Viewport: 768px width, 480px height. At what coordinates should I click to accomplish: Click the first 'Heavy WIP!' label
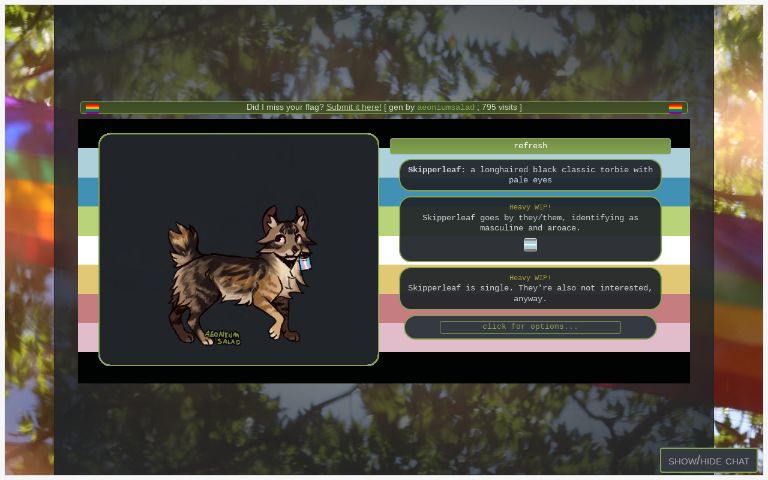pos(530,207)
